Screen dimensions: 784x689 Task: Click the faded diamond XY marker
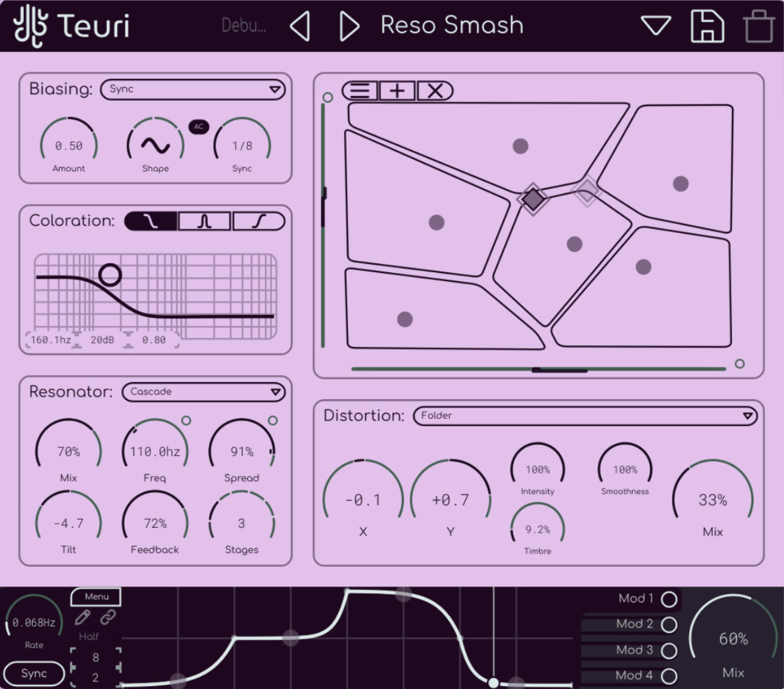click(587, 190)
